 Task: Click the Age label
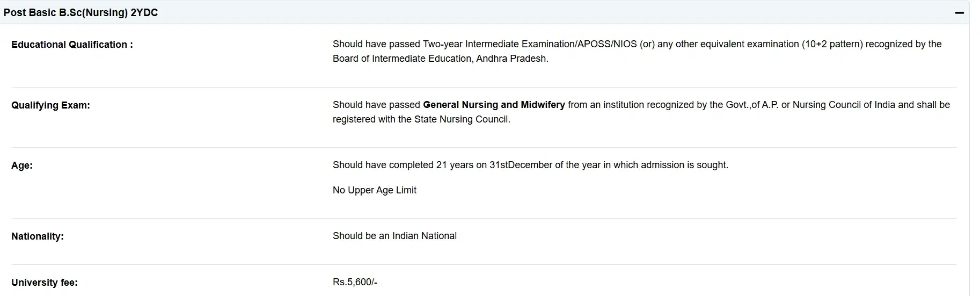coord(22,165)
